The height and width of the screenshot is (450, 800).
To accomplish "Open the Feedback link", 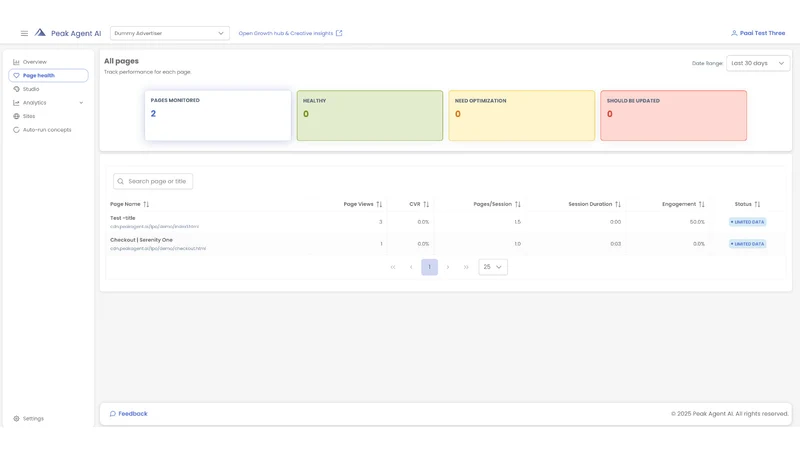I will tap(129, 414).
